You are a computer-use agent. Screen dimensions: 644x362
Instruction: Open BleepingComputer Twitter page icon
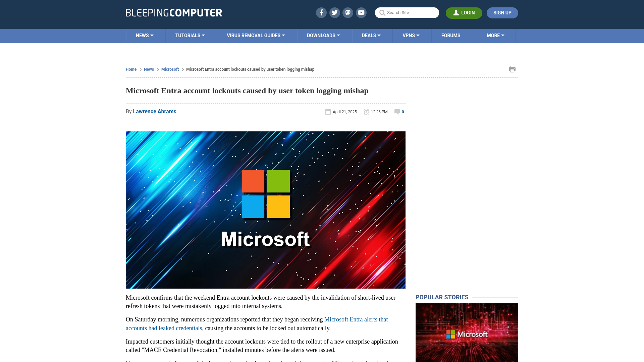pos(334,13)
